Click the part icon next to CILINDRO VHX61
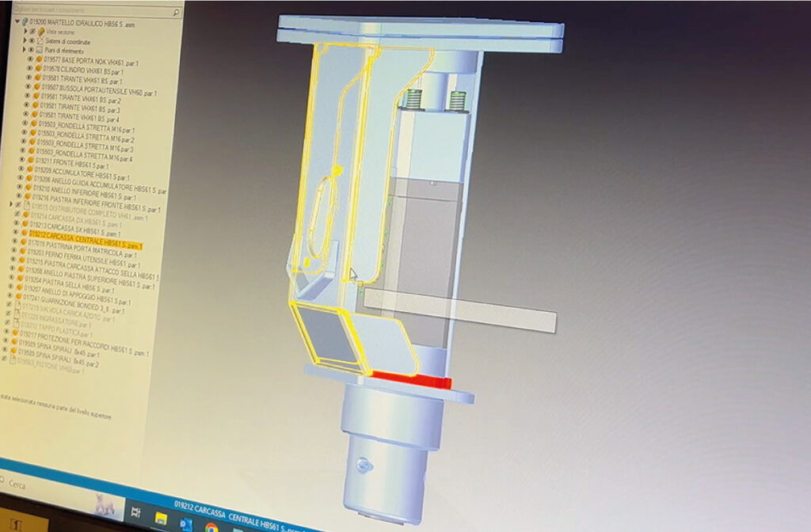Image resolution: width=811 pixels, height=532 pixels. tap(40, 69)
